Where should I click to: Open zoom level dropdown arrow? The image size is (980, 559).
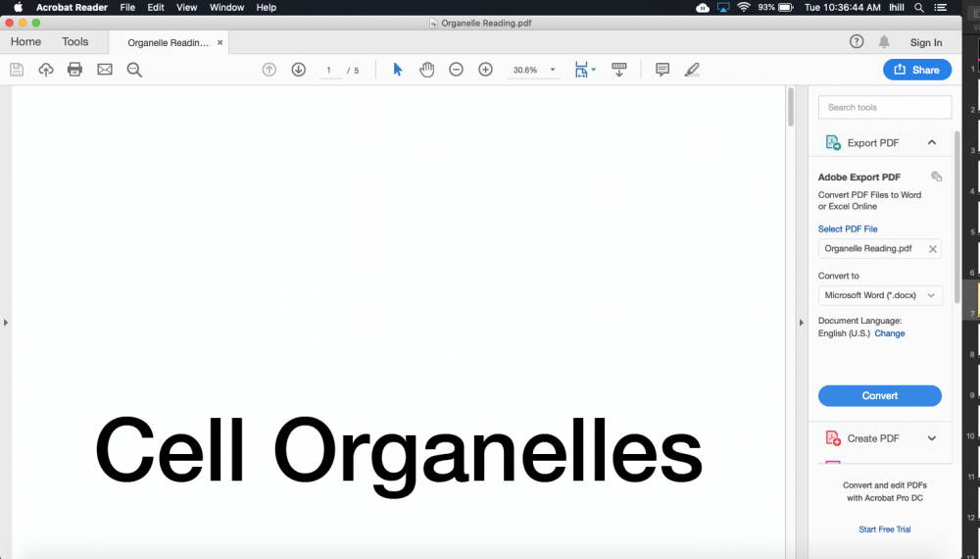tap(553, 70)
